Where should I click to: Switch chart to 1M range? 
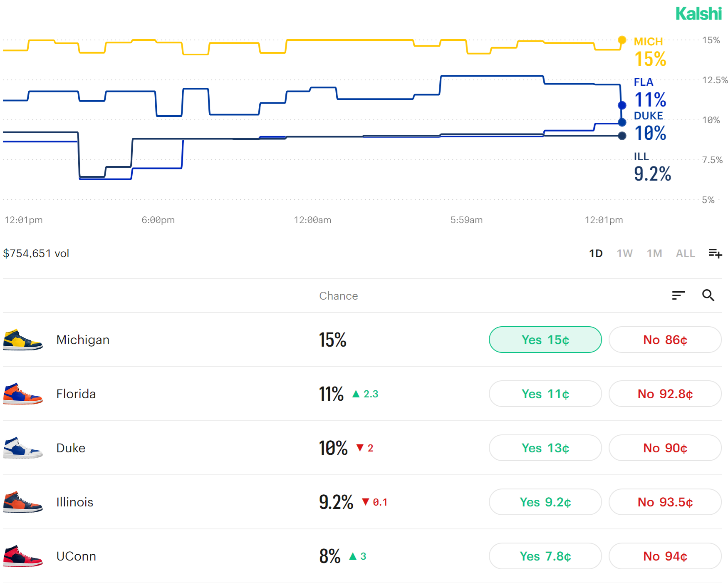(x=654, y=253)
